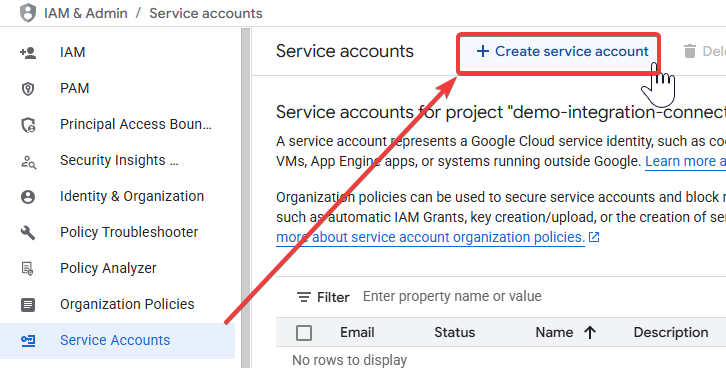The width and height of the screenshot is (726, 368).
Task: Click the Service accounts page heading
Action: (x=344, y=51)
